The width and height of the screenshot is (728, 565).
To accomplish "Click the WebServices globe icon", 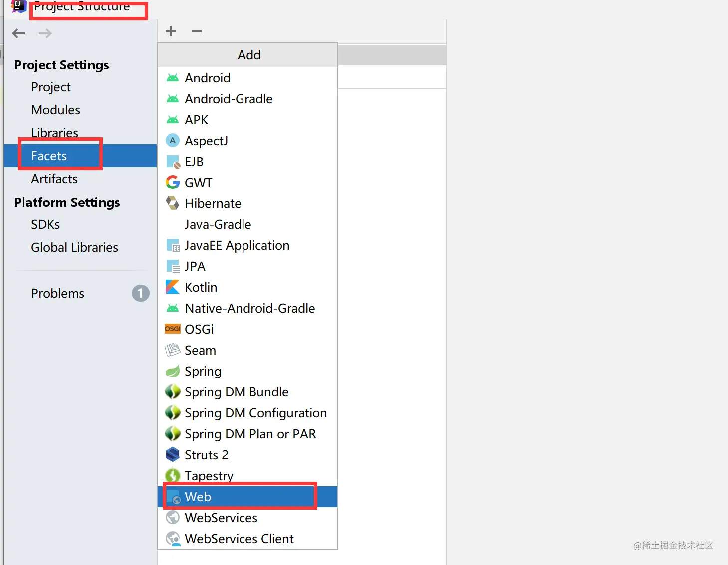I will [173, 518].
